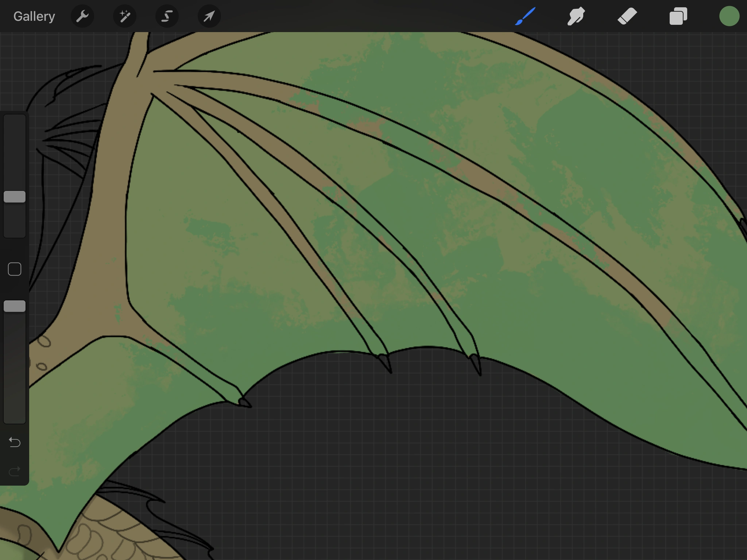Click the brush opacity slider handle
The height and width of the screenshot is (560, 747).
[15, 306]
